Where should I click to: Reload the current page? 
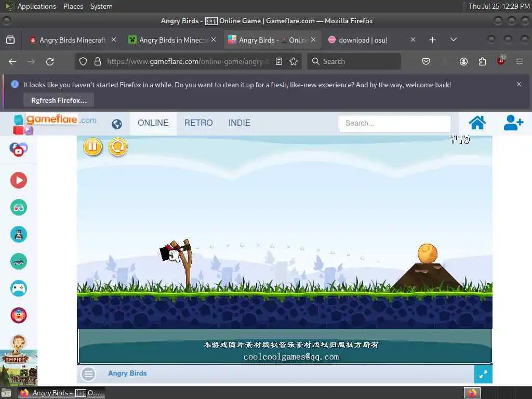tap(50, 61)
